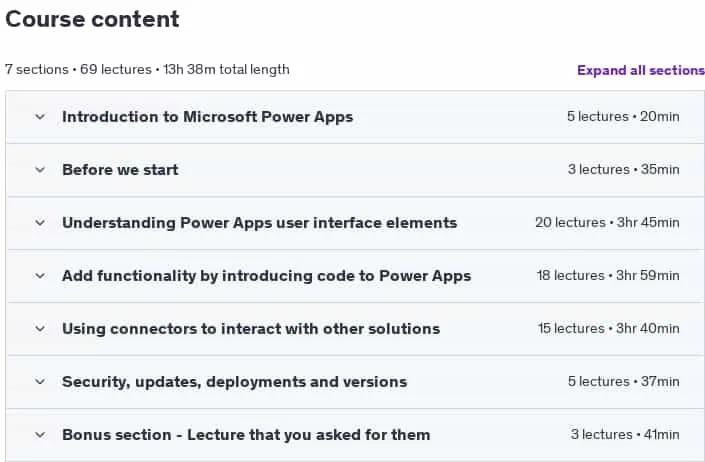
Task: Click the 15 lectures • 3hr 40min label
Action: [x=609, y=329]
